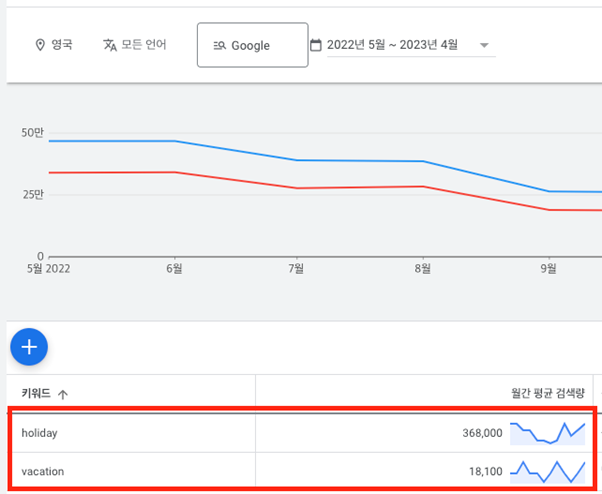Click the search network icon beside Google
This screenshot has height=494, width=602.
click(x=220, y=46)
